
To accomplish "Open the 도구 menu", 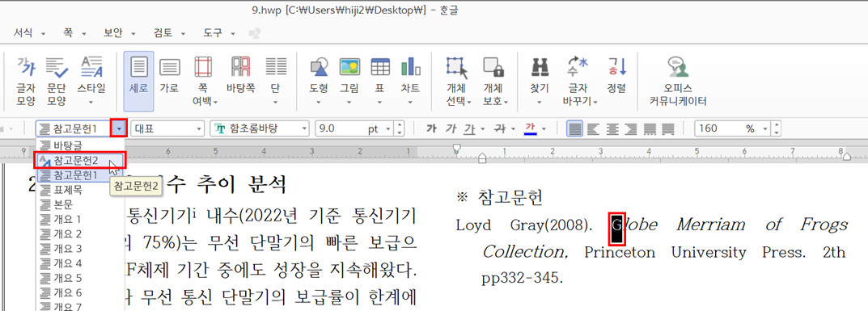I will pos(218,33).
